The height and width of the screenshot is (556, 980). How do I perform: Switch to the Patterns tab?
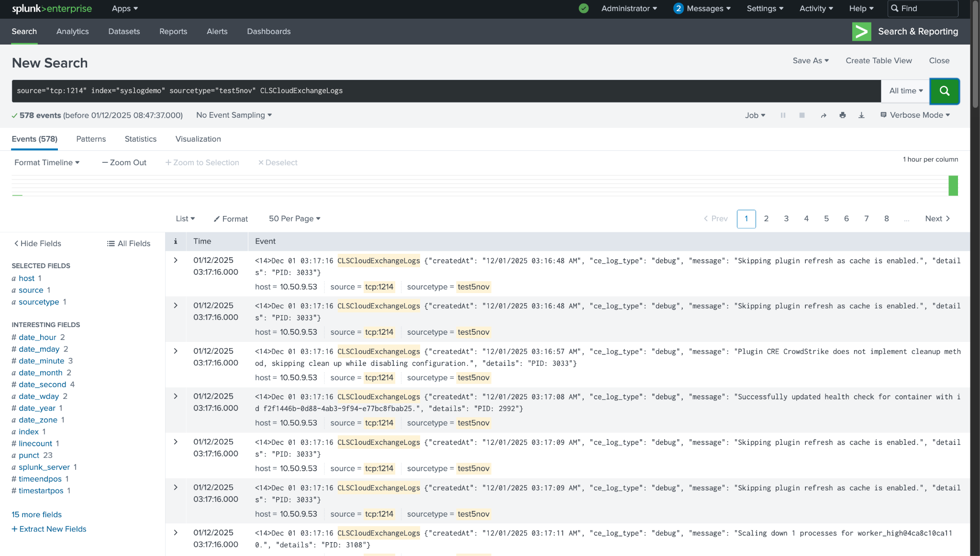[91, 139]
